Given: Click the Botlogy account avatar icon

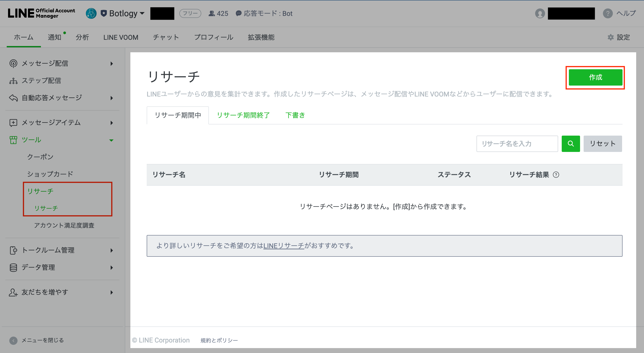Looking at the screenshot, I should point(91,13).
